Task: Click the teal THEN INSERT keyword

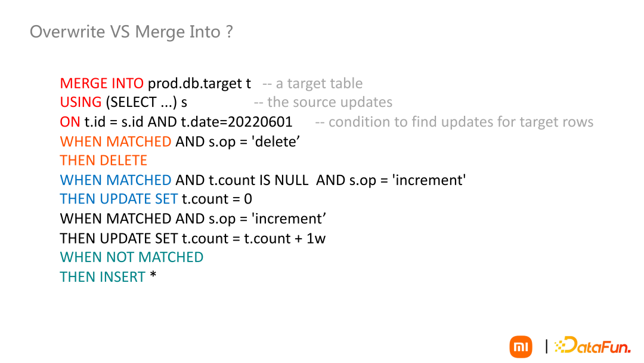Action: (x=103, y=277)
